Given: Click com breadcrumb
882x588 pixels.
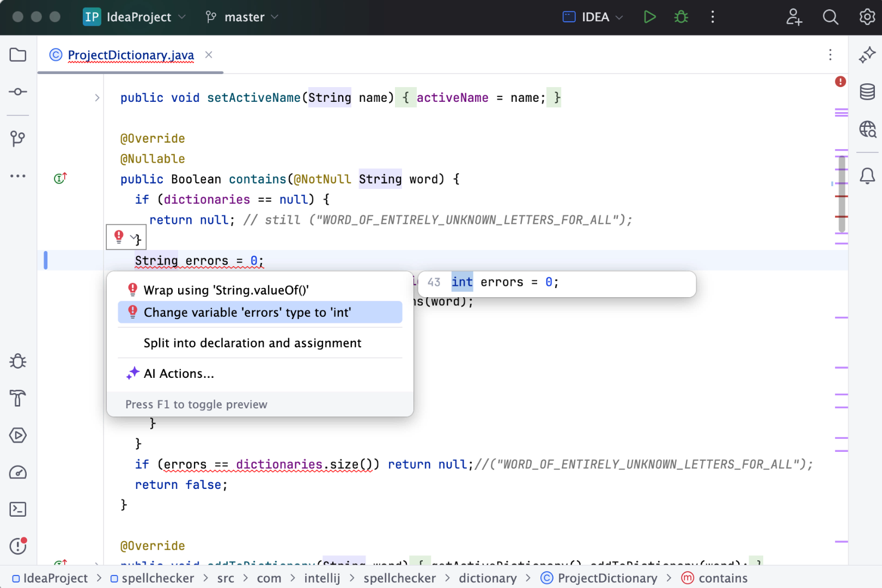Looking at the screenshot, I should (269, 578).
